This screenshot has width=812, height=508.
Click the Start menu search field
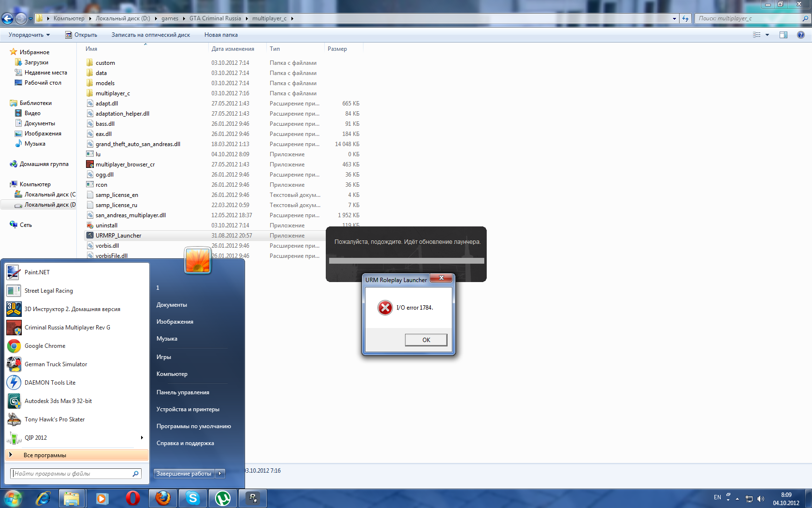pos(76,474)
